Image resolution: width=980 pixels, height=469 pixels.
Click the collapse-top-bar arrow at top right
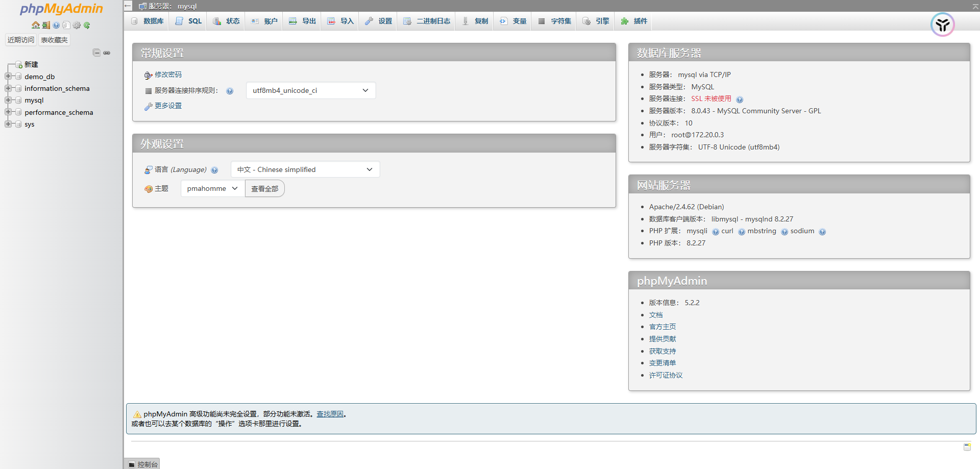pos(975,6)
